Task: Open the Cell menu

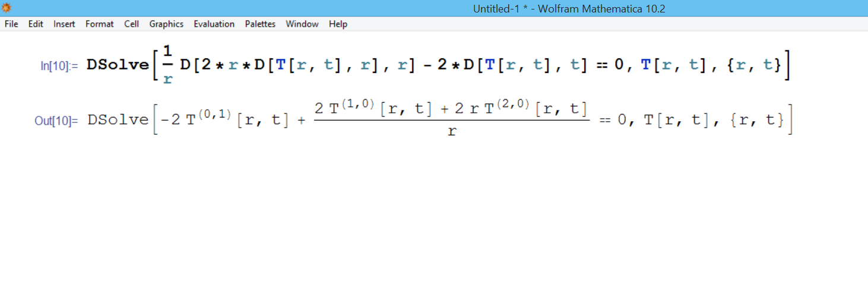Action: (x=131, y=24)
